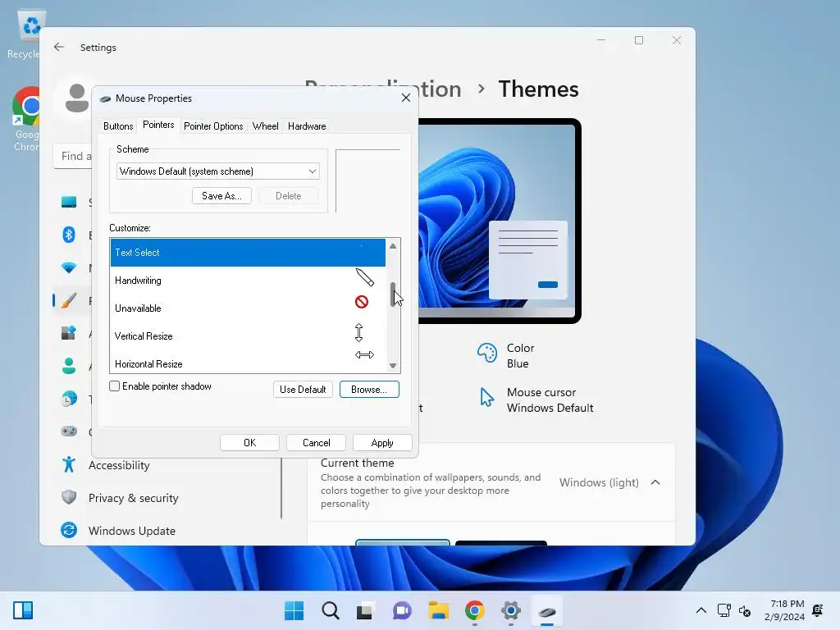Select the Horizontal Resize arrow cursor icon

tap(364, 354)
